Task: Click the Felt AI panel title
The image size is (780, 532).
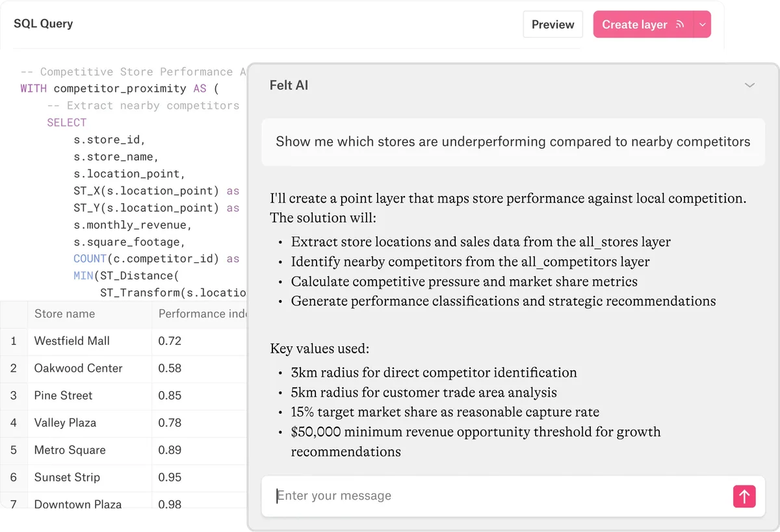Action: click(289, 85)
